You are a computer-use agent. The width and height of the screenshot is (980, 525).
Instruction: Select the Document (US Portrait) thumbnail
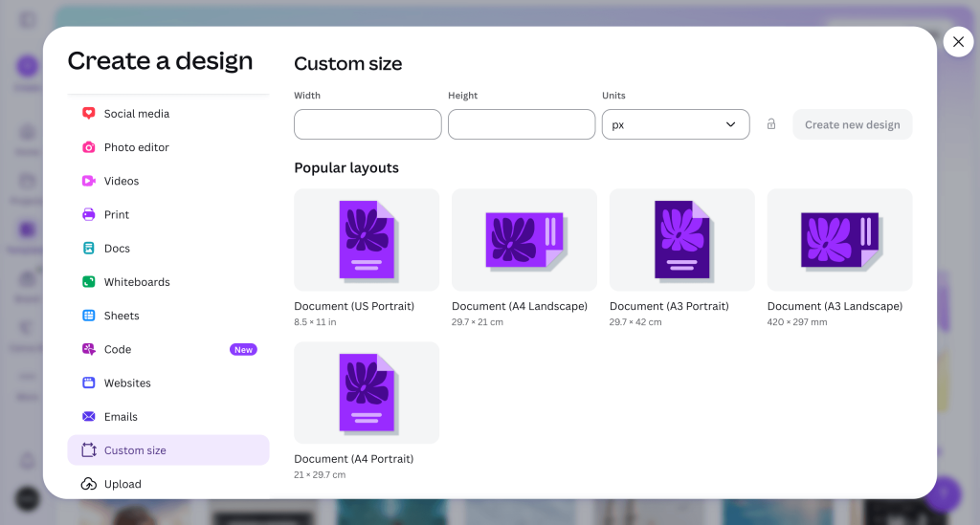(367, 240)
